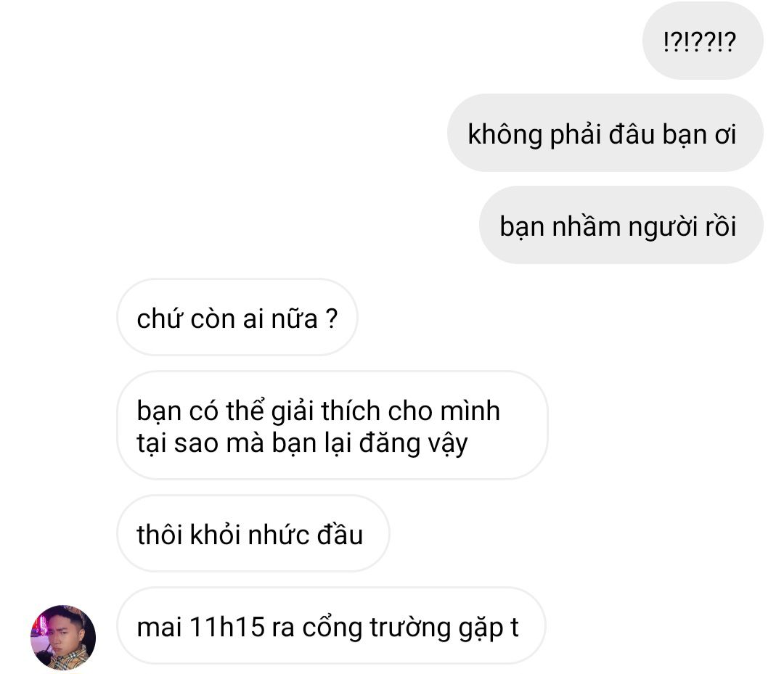Image resolution: width=784 pixels, height=674 pixels.
Task: Click '11h15' in the last received message
Action: (227, 627)
